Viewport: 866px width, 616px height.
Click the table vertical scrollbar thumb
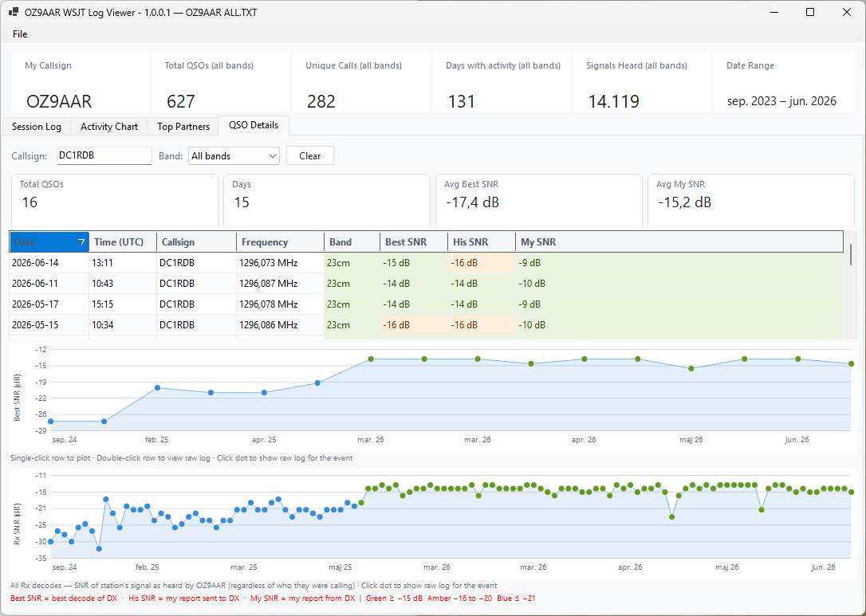pos(851,254)
